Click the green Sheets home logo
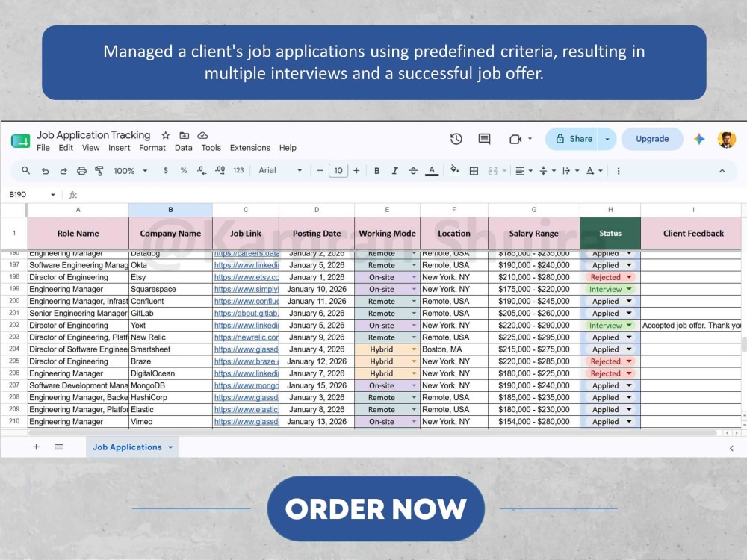This screenshot has height=560, width=747. coord(20,141)
